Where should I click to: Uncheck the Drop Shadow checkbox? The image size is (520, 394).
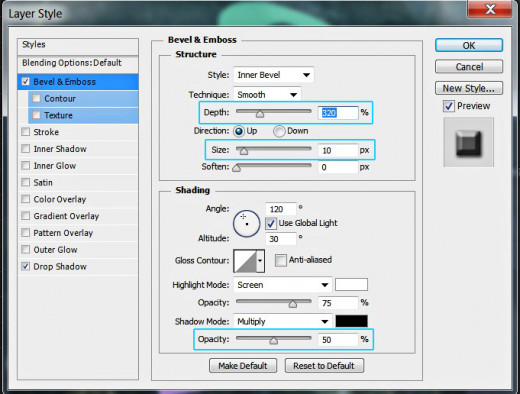(x=26, y=266)
